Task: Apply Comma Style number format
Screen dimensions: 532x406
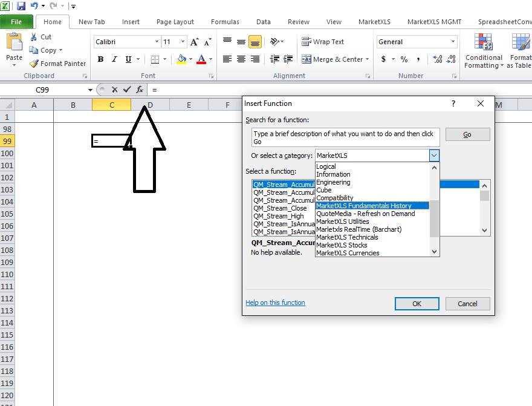Action: pyautogui.click(x=418, y=59)
